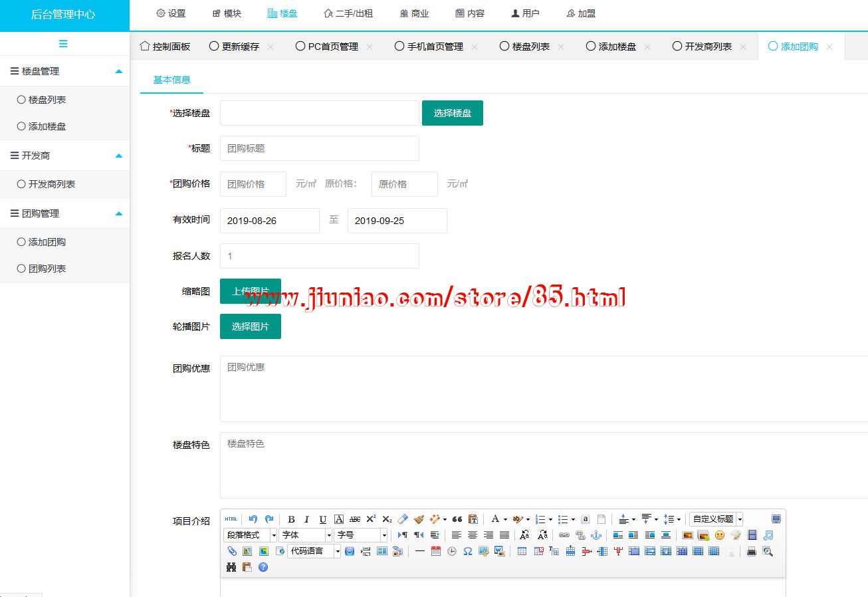Open the 代码语言 code language dropdown
Viewport: 868px width, 597px height.
tap(314, 551)
